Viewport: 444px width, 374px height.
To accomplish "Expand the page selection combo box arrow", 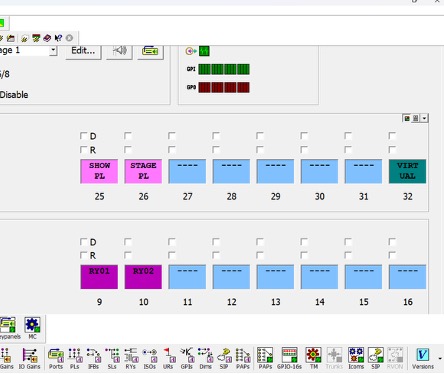I will [x=53, y=51].
